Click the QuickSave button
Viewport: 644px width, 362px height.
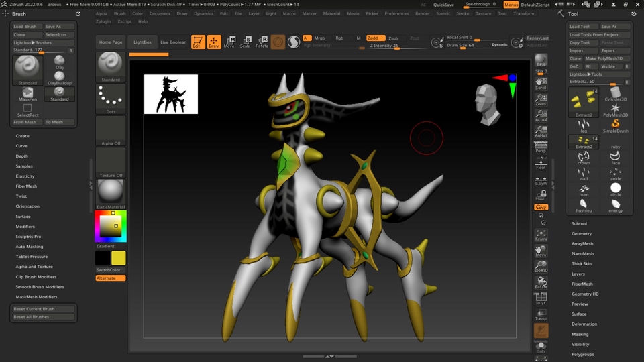[443, 5]
